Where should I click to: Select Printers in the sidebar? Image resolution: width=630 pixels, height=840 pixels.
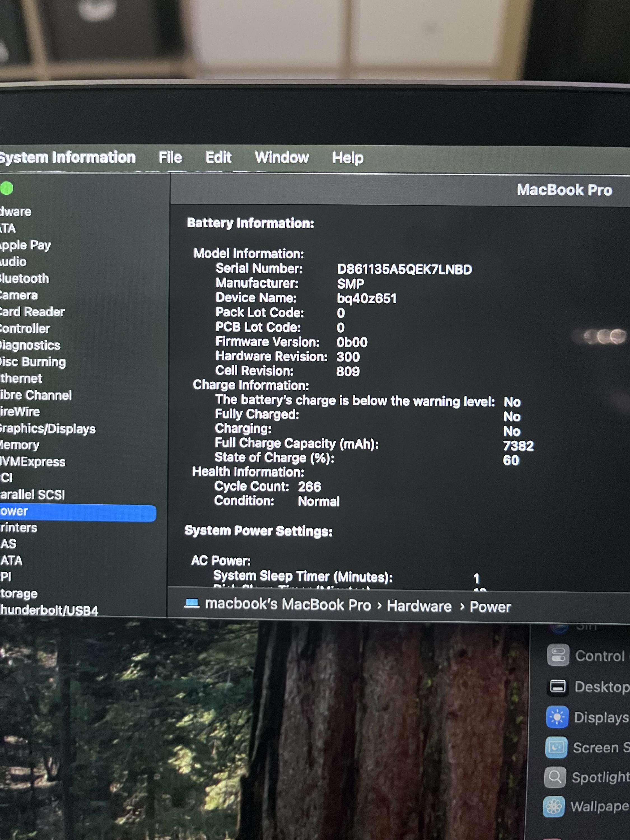click(18, 528)
